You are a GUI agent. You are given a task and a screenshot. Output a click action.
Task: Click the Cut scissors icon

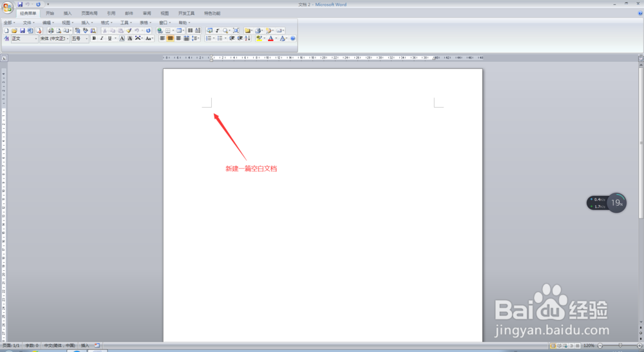click(104, 30)
